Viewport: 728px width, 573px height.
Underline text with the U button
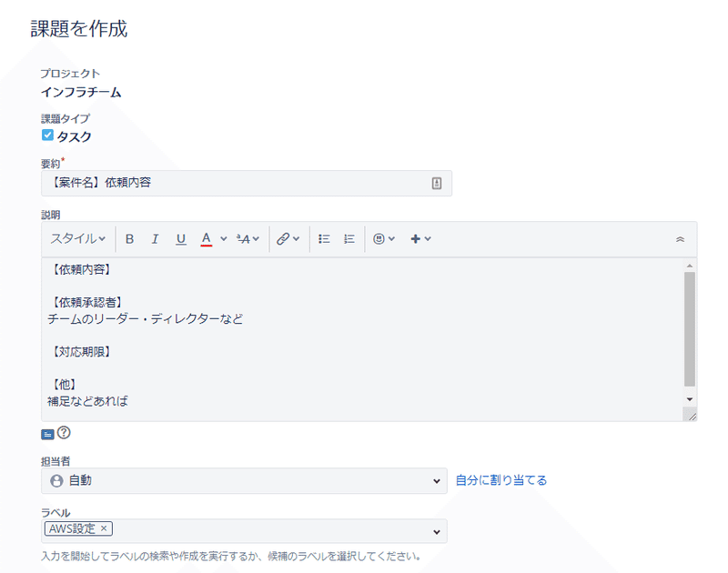(180, 239)
